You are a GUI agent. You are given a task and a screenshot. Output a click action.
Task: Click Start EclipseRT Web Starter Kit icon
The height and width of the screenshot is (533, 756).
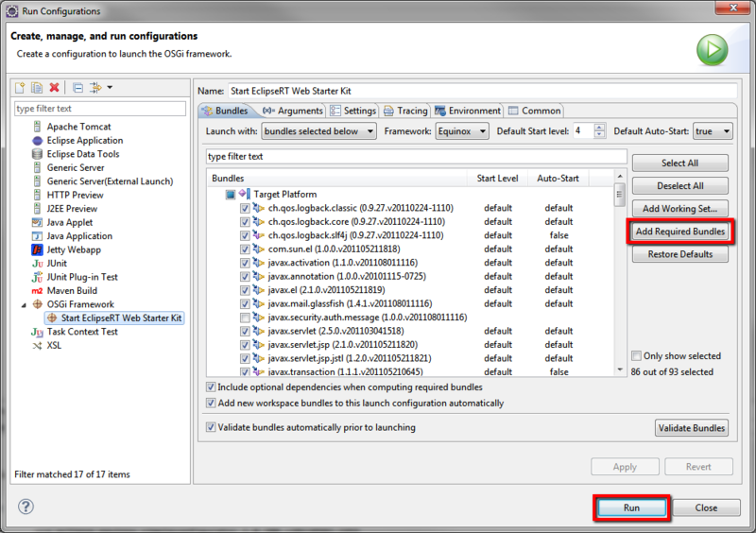point(52,318)
